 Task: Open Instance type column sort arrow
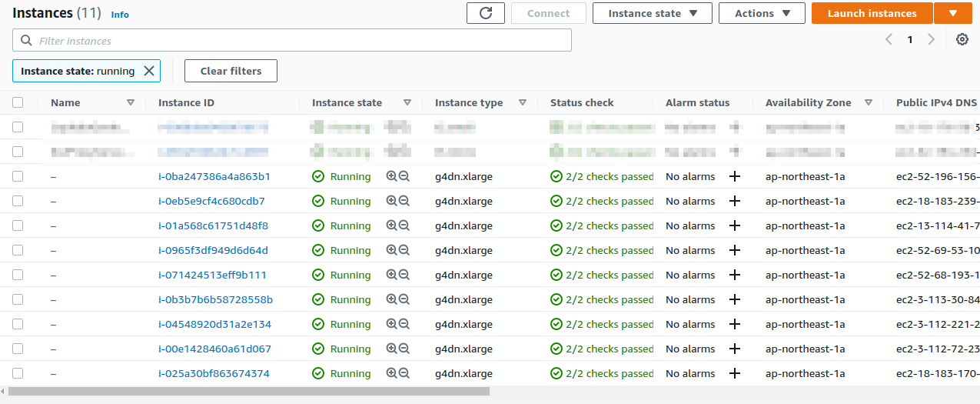click(x=523, y=102)
